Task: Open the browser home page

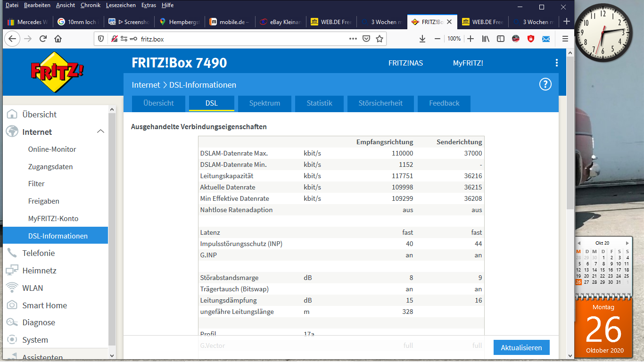Action: tap(58, 39)
